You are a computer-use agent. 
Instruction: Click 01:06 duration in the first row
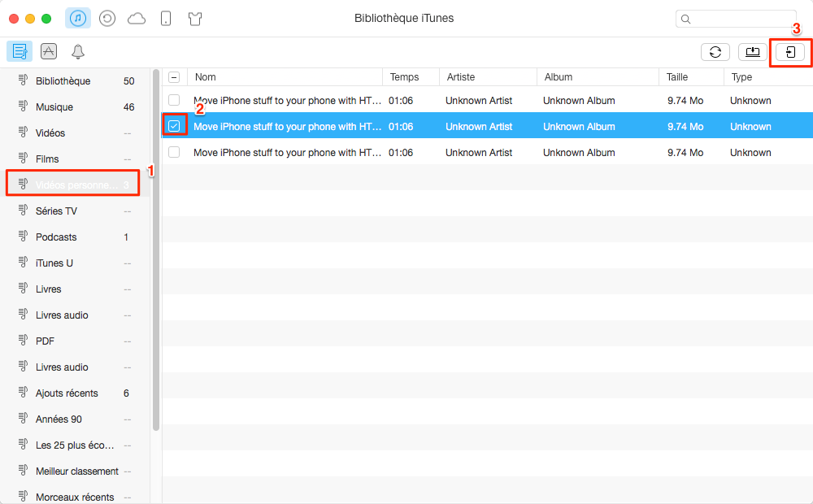pos(401,101)
